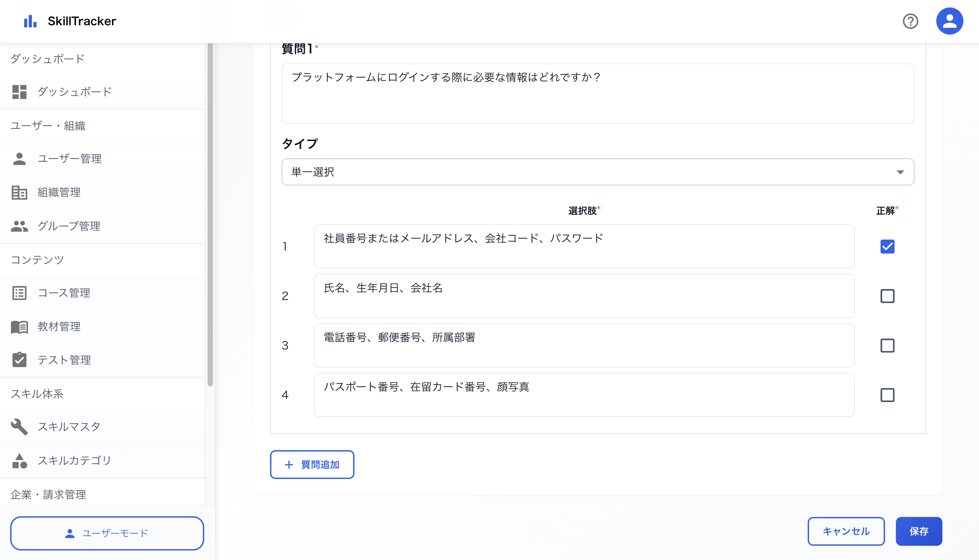
Task: Open 組織管理 via the building icon
Action: click(20, 192)
